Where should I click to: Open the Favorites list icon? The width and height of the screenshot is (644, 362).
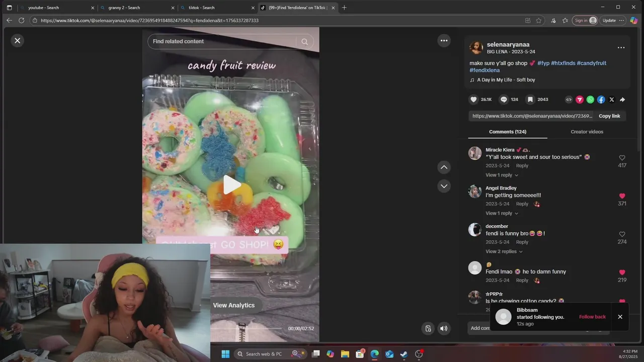point(565,21)
